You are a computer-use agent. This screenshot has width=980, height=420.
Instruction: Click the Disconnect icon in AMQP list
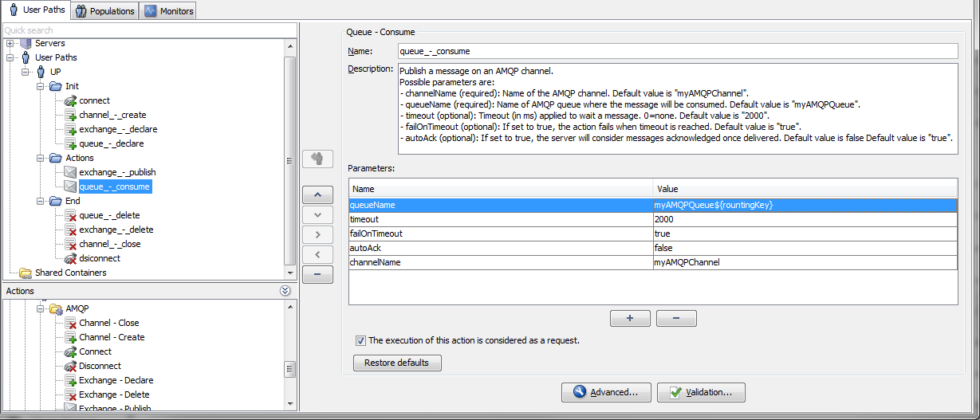pyautogui.click(x=70, y=366)
